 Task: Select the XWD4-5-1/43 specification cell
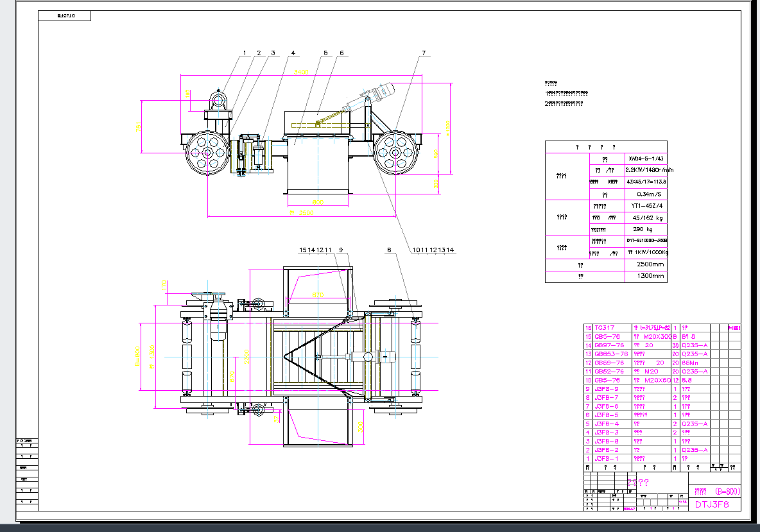(x=646, y=158)
